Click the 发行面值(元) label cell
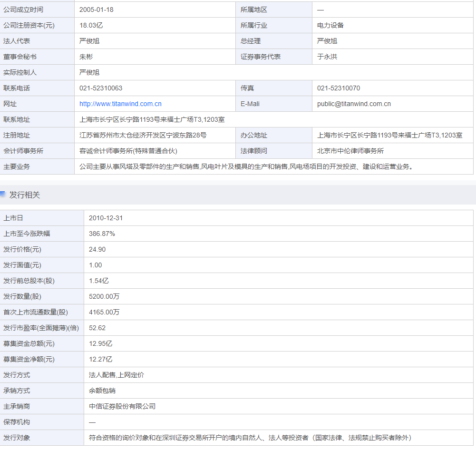The width and height of the screenshot is (476, 450). (42, 265)
